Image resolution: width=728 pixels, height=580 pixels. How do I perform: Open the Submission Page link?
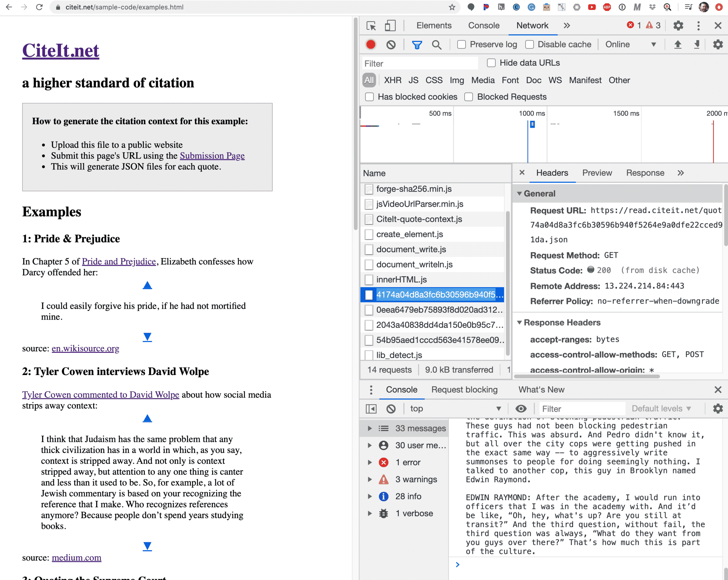tap(212, 156)
